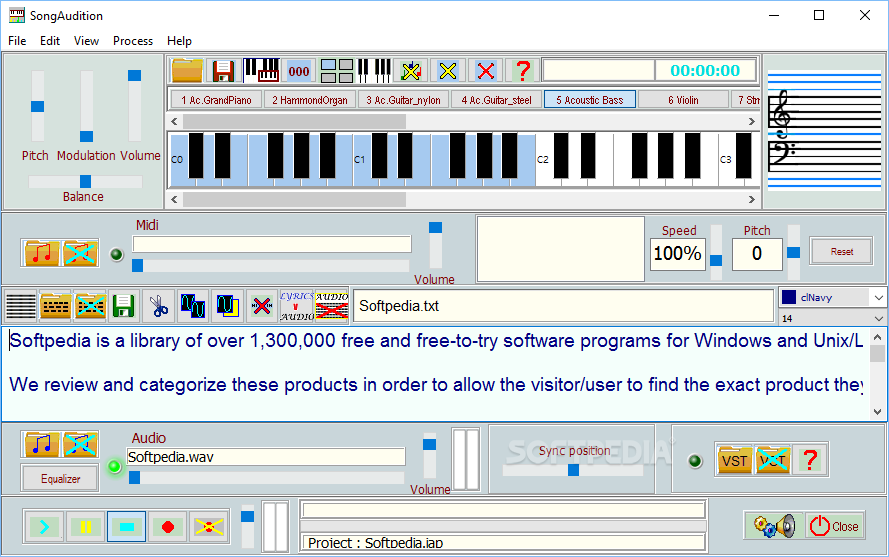Open help via top red question mark

point(523,71)
